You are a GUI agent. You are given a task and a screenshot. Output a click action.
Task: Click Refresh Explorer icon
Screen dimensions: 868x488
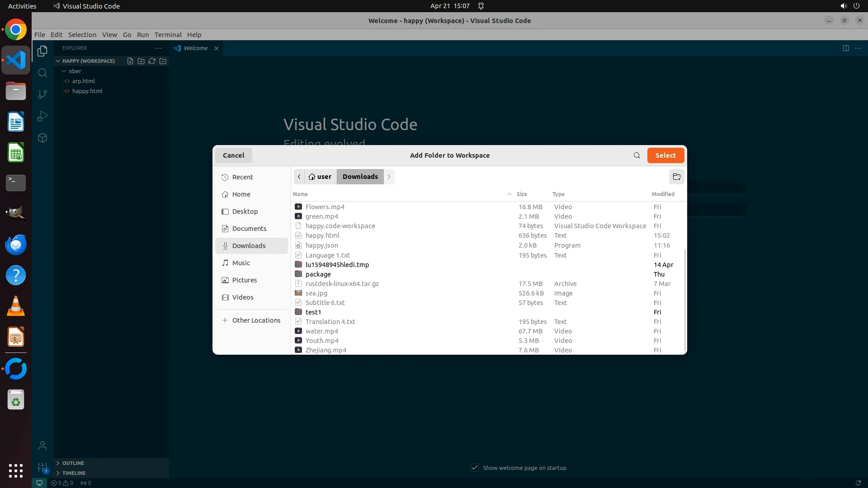[x=152, y=61]
